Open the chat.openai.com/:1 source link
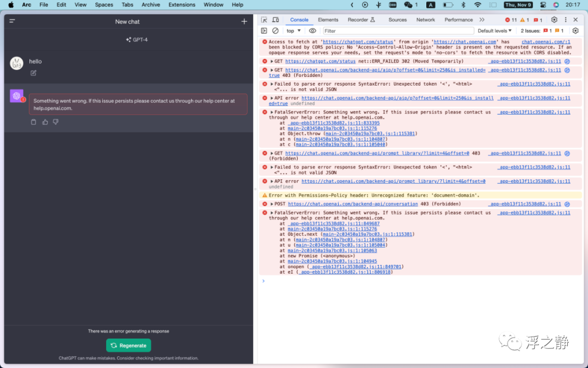Screen dimensions: 588x368 point(546,41)
